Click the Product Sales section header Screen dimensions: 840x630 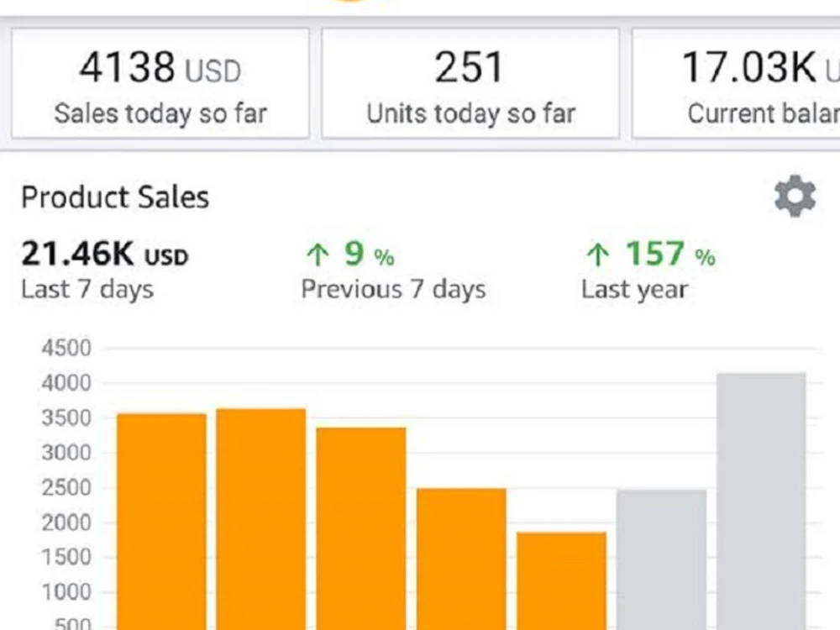tap(115, 197)
